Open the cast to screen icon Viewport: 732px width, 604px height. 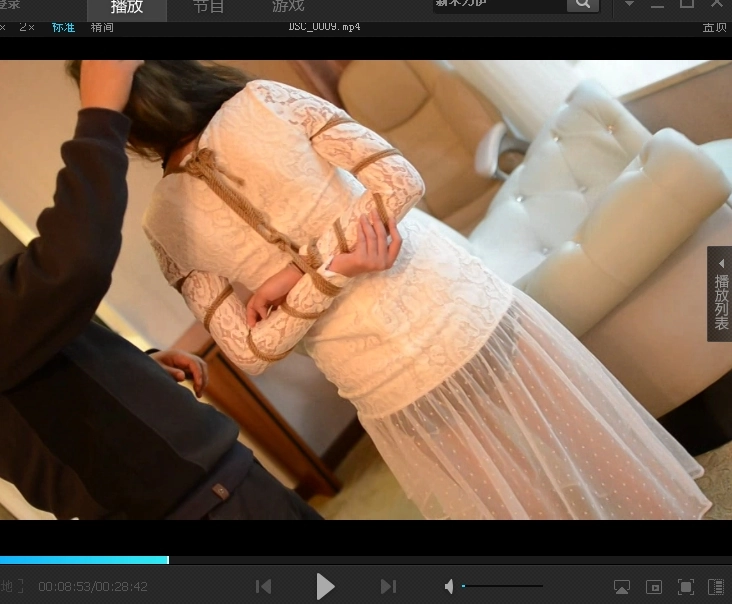621,587
